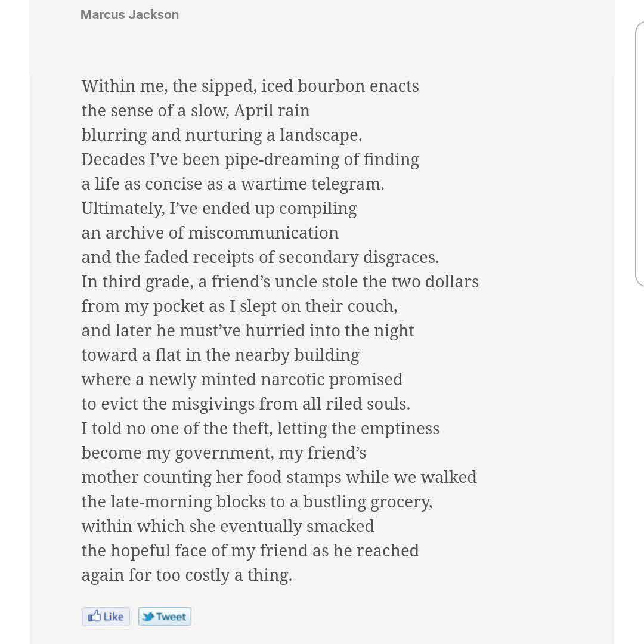Click the final line 'again for too costly a thing.'

187,575
